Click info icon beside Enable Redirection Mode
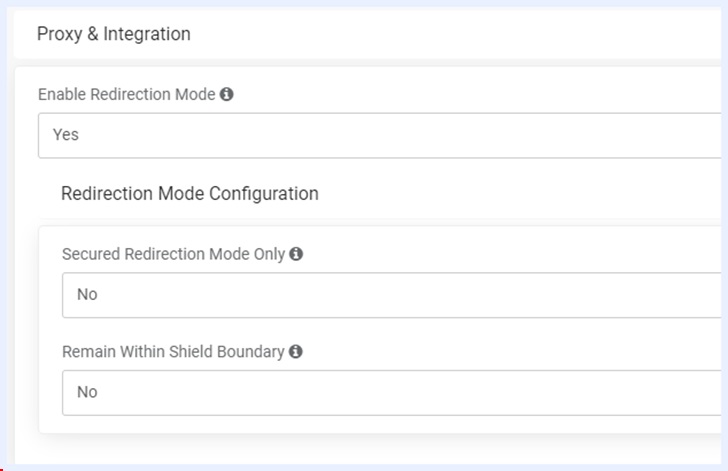The image size is (728, 471). tap(227, 95)
